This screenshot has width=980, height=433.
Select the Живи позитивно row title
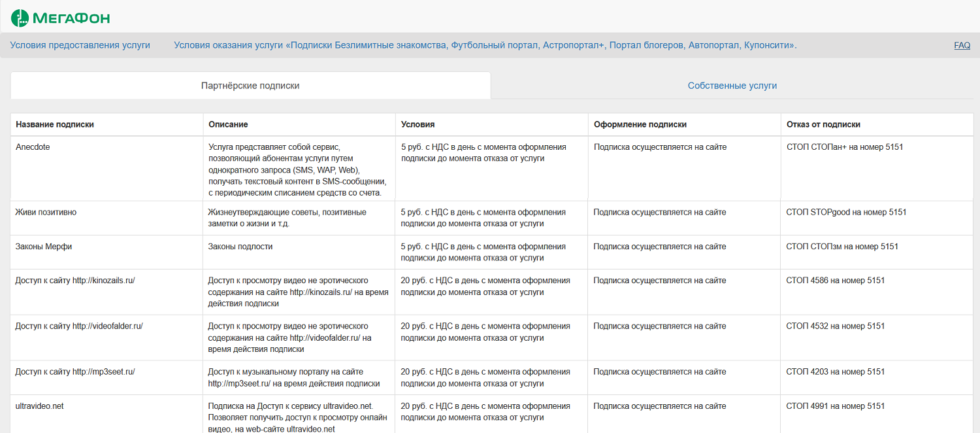coord(45,212)
